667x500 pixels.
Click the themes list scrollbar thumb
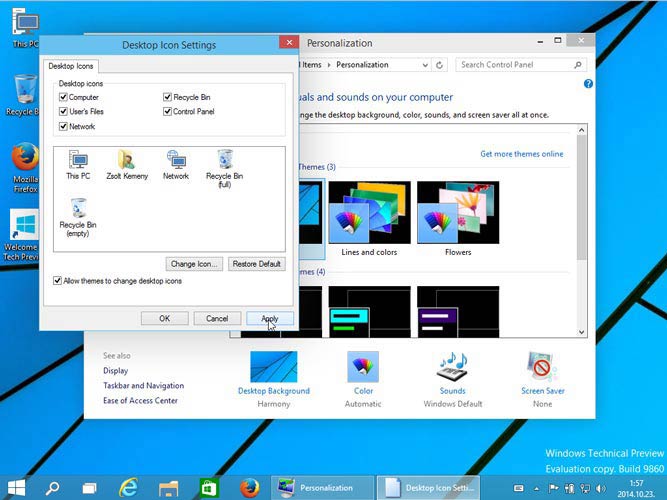pyautogui.click(x=581, y=198)
